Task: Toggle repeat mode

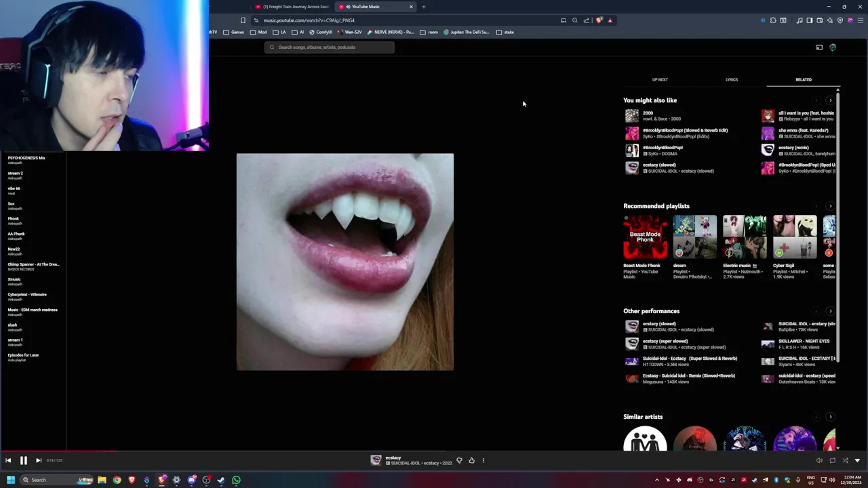Action: click(832, 460)
